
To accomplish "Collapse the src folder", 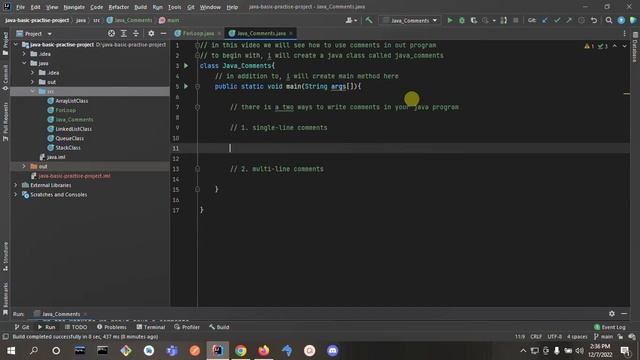I will pyautogui.click(x=32, y=91).
